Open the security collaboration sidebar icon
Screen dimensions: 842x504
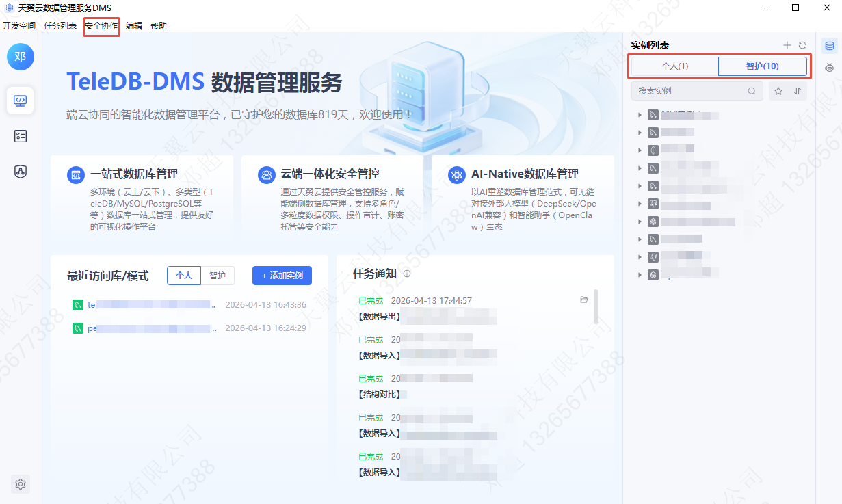coord(21,171)
